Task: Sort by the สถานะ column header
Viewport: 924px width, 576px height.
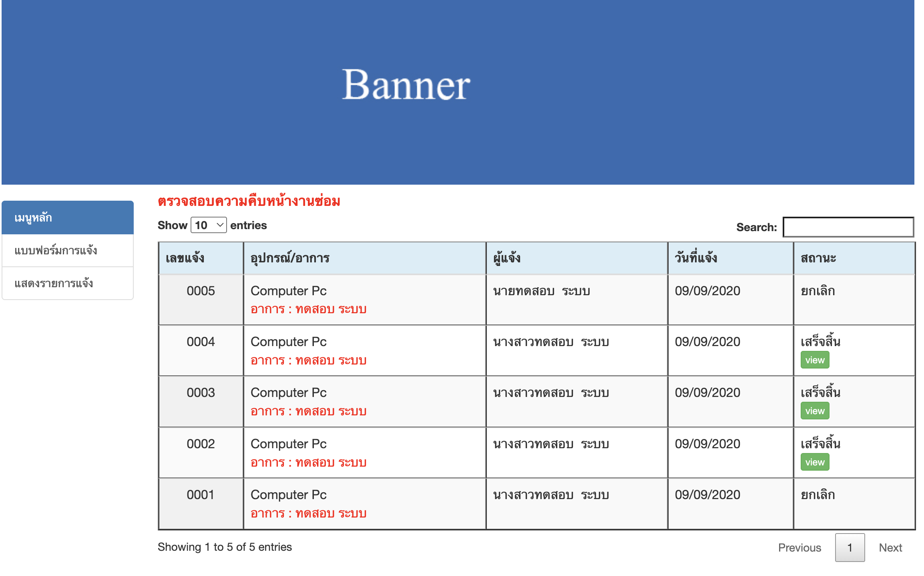Action: coord(818,258)
